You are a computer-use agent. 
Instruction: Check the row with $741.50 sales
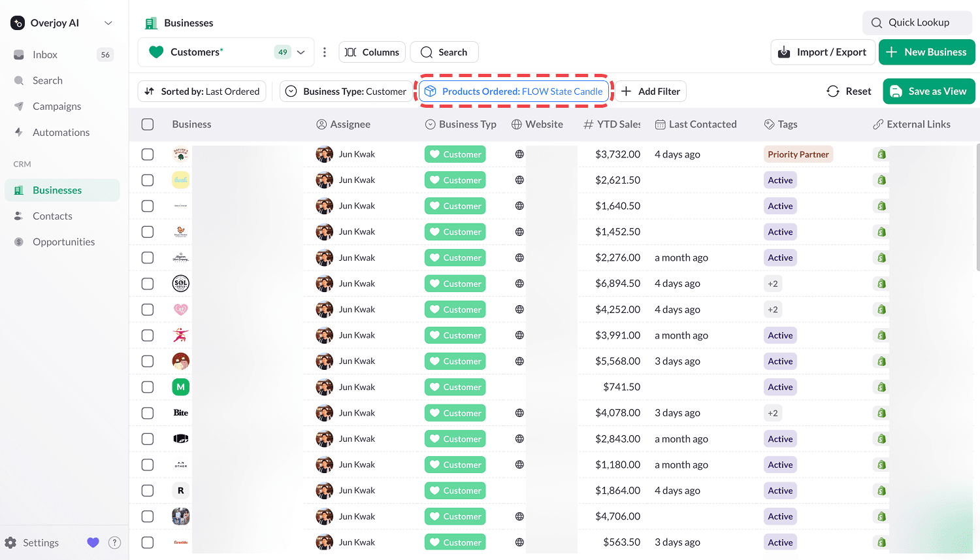pyautogui.click(x=148, y=387)
